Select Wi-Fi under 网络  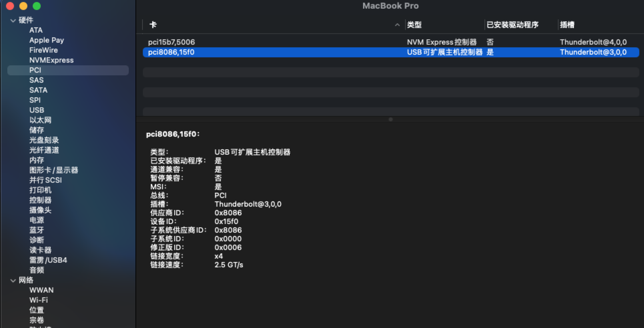(38, 300)
